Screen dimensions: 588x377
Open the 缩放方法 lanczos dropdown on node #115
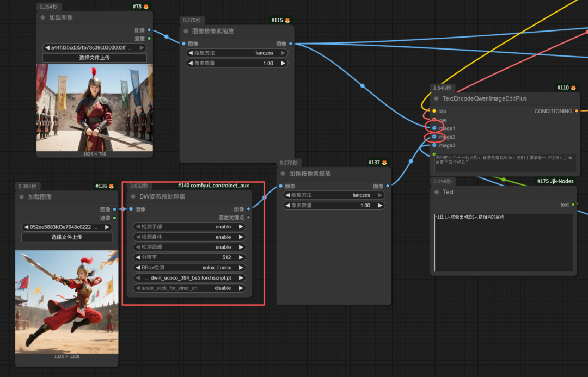pyautogui.click(x=237, y=53)
